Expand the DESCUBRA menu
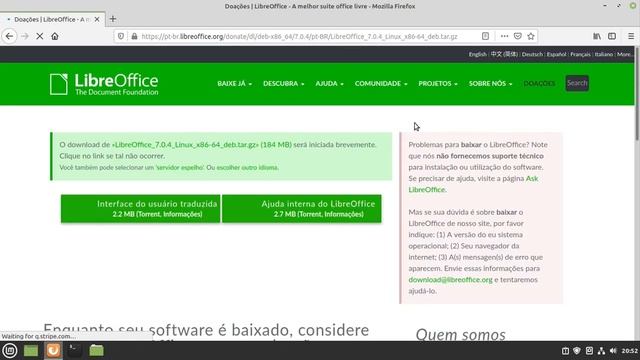640x360 pixels. click(x=283, y=83)
